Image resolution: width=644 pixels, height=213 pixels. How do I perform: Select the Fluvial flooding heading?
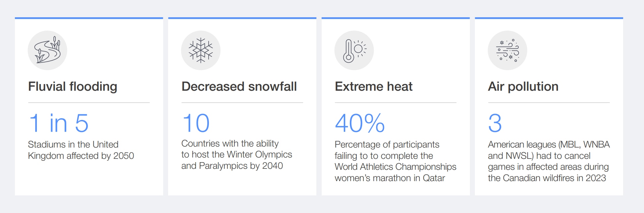point(73,87)
